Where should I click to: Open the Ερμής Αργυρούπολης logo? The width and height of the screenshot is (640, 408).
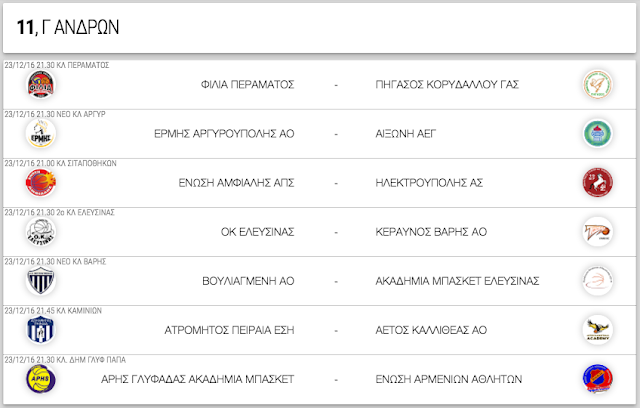[x=40, y=134]
